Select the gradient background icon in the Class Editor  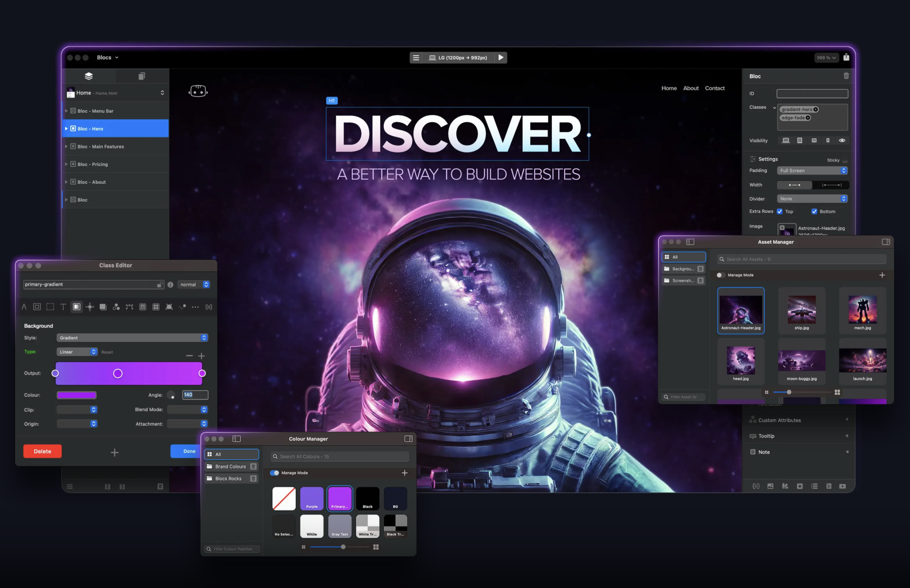(76, 307)
